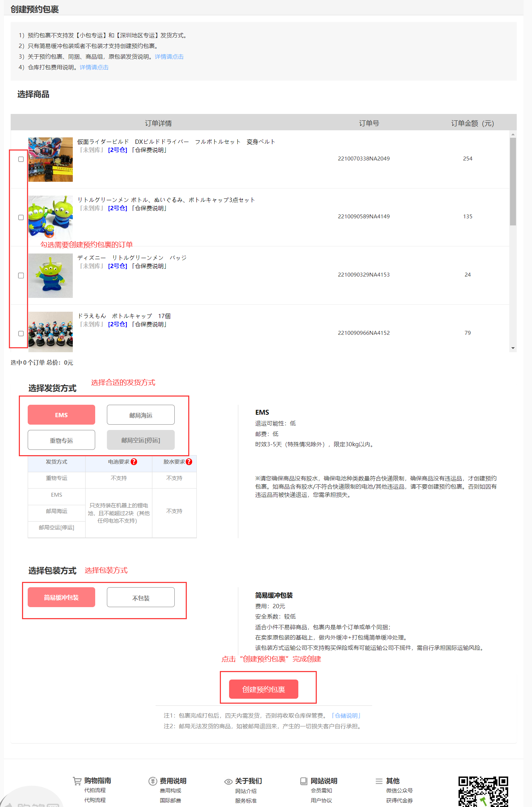Open the Disney Little Green Men badge thumbnail
The image size is (532, 807).
coord(50,276)
